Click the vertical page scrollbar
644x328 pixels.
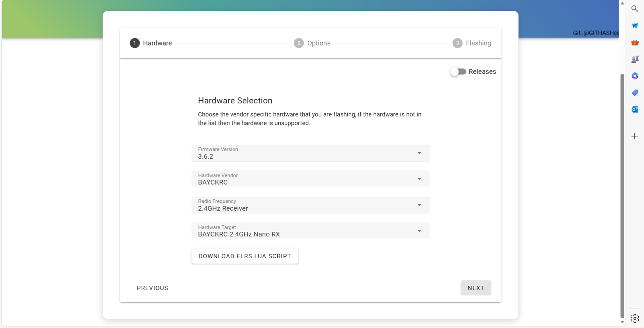[x=622, y=195]
